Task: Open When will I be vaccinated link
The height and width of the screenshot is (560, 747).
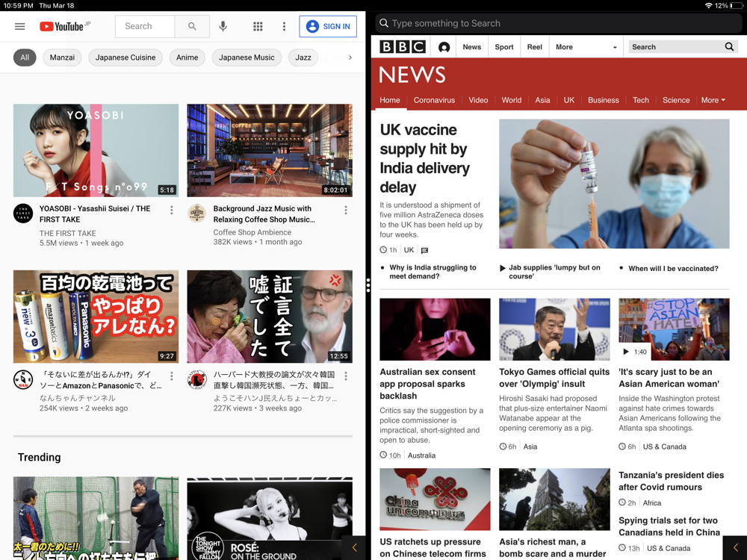Action: coord(673,269)
